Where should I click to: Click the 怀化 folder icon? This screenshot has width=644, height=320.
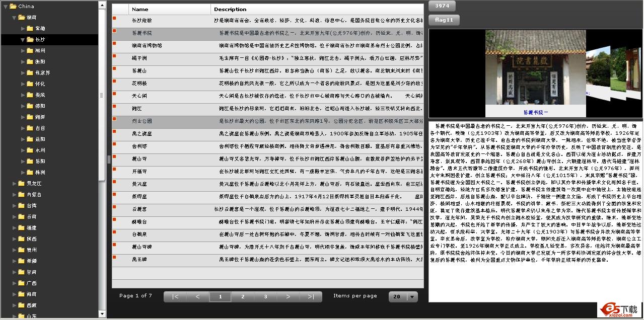[30, 84]
